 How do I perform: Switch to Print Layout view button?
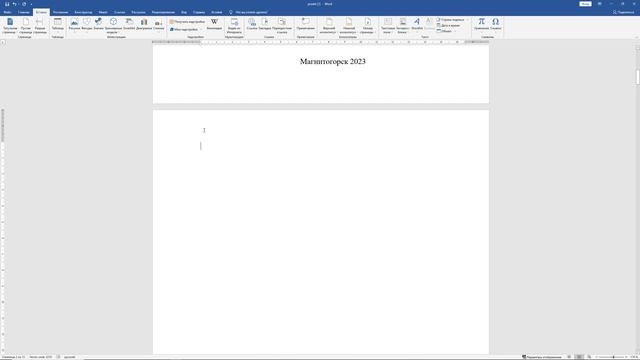pos(579,357)
